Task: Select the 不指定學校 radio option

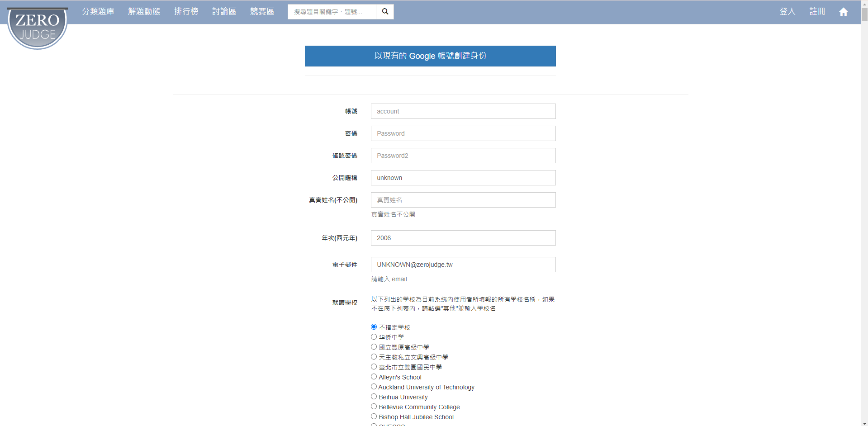Action: [x=374, y=327]
